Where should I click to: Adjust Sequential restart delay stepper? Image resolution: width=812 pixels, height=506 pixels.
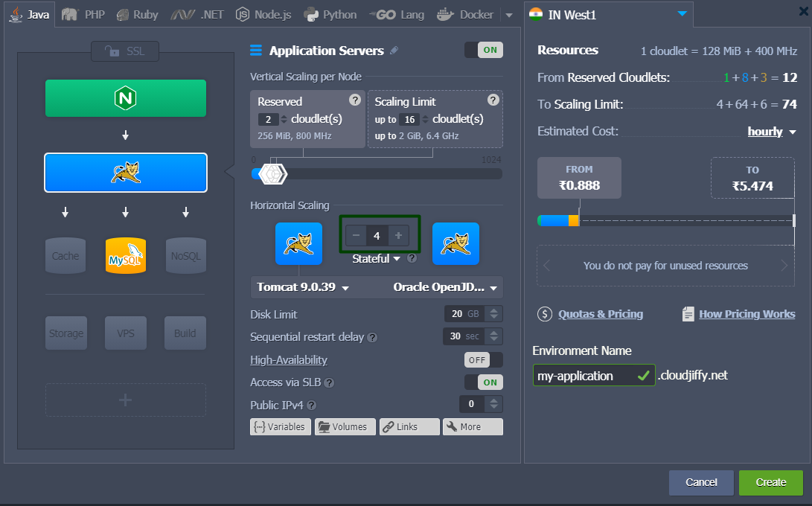[494, 336]
